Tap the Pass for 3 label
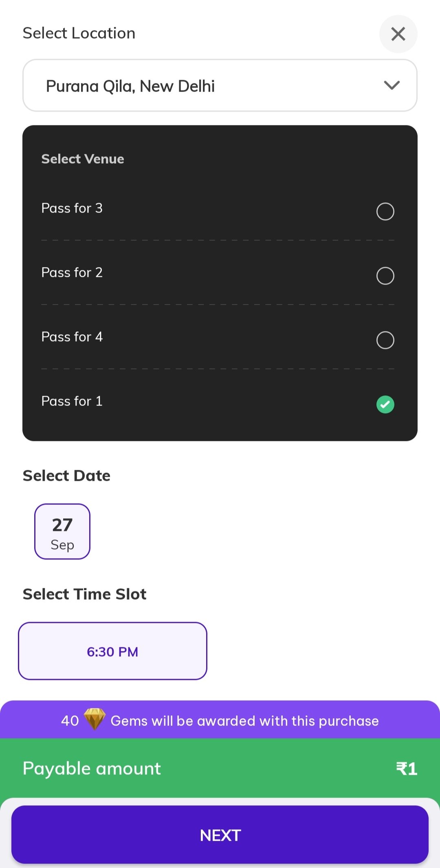The width and height of the screenshot is (440, 868). tap(72, 208)
